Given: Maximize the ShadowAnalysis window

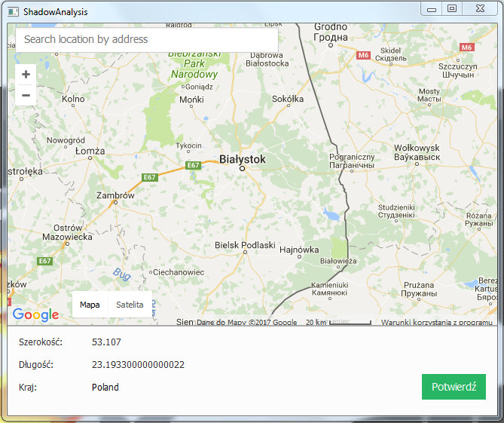Looking at the screenshot, I should click(452, 9).
